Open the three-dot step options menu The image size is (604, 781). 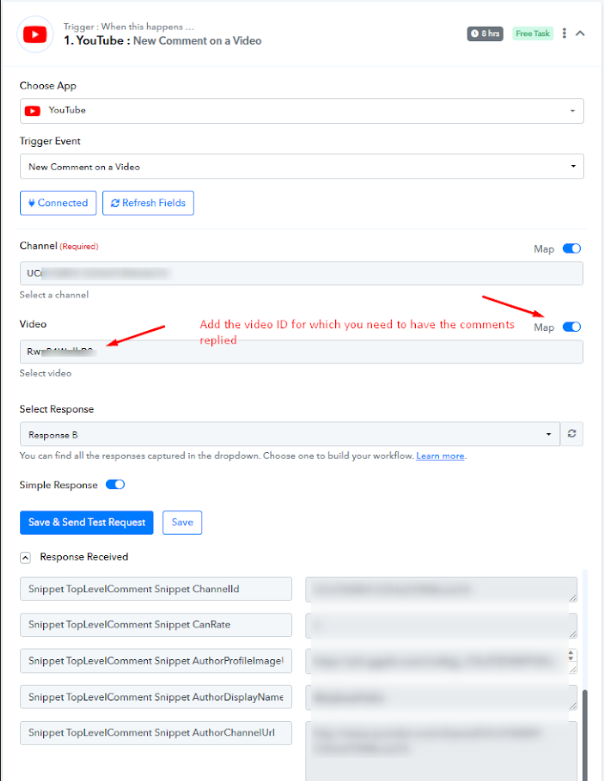click(564, 33)
